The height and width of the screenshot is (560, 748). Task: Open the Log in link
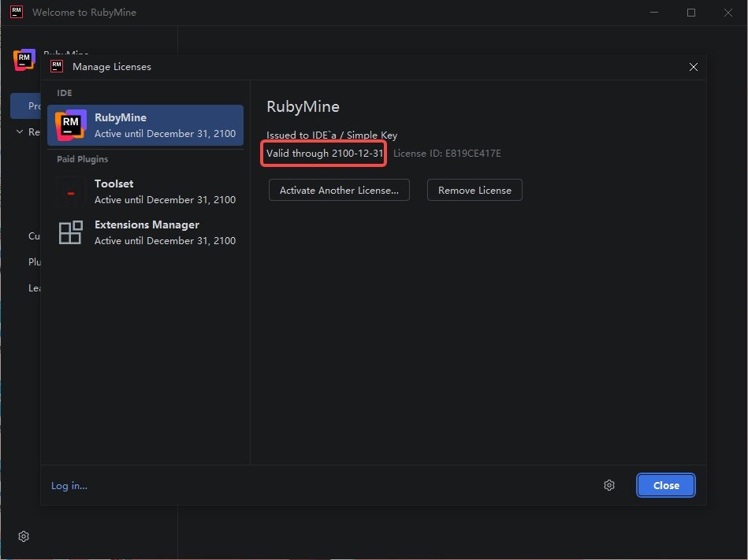(x=69, y=486)
